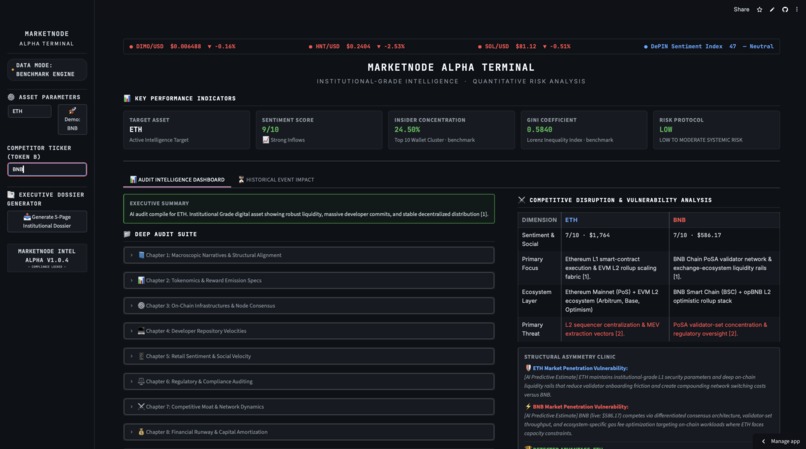Viewport: 806px width, 449px height.
Task: Click the DePIN Sentiment Index reading
Action: pyautogui.click(x=708, y=46)
